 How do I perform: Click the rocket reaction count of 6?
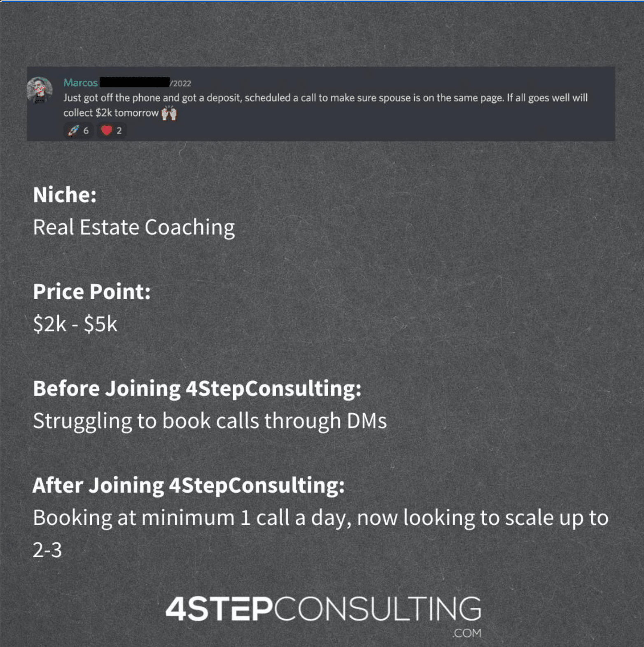click(86, 131)
